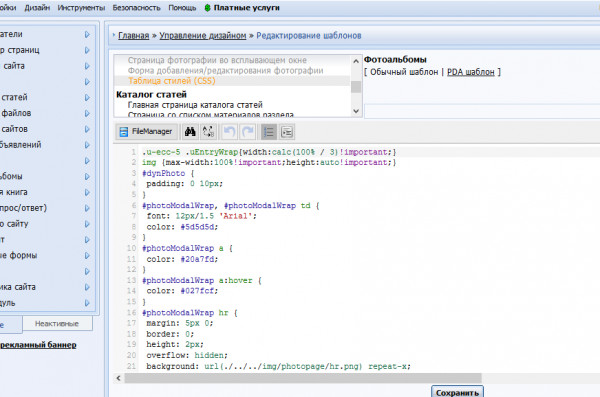The width and height of the screenshot is (600, 397).
Task: Click code line 'color: #20a7fd;'
Action: [182, 259]
